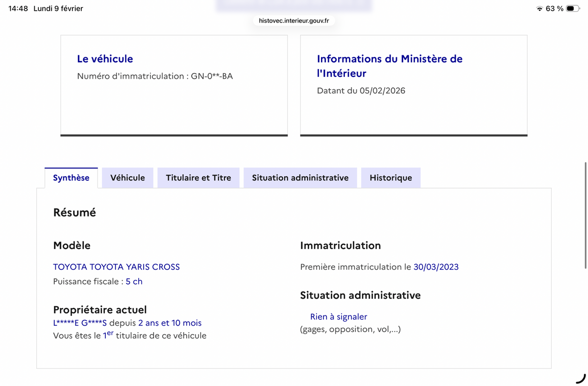Click Informations du Ministère de l'Intérieur heading
The height and width of the screenshot is (386, 588).
click(390, 66)
